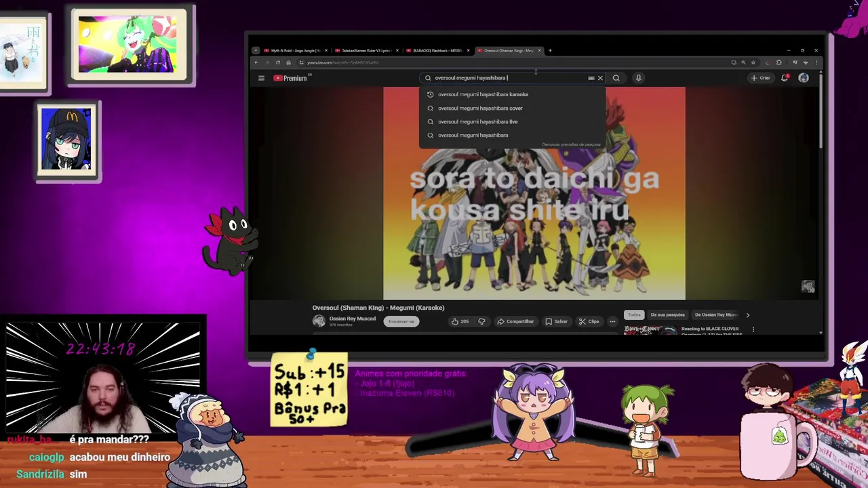Screen dimensions: 868x488
Task: Open the Criar create button
Action: 760,78
